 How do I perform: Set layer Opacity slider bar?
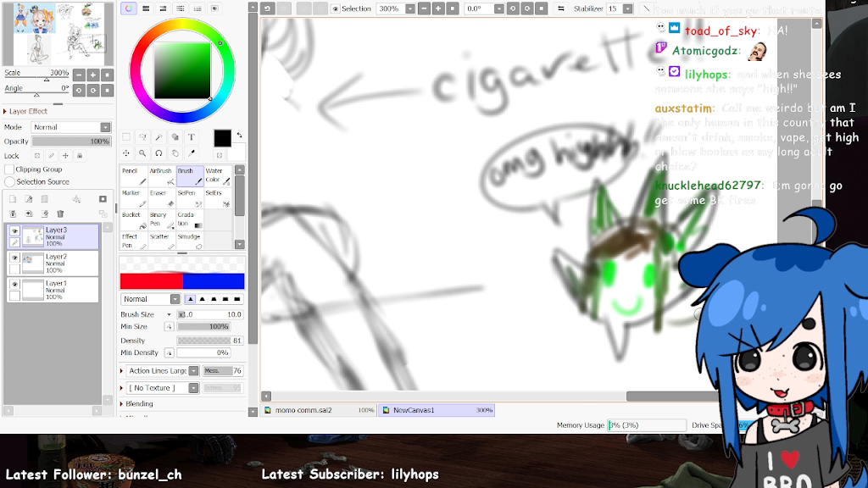(71, 141)
